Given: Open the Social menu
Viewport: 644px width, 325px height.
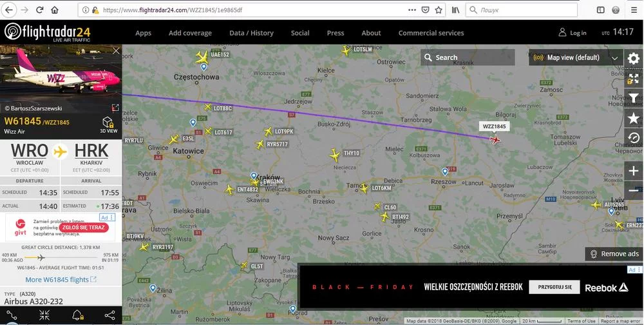Looking at the screenshot, I should point(300,33).
